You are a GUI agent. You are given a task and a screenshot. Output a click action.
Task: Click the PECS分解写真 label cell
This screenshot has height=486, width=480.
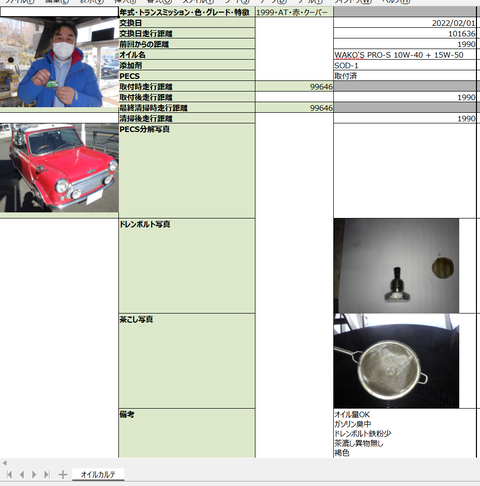(x=187, y=171)
